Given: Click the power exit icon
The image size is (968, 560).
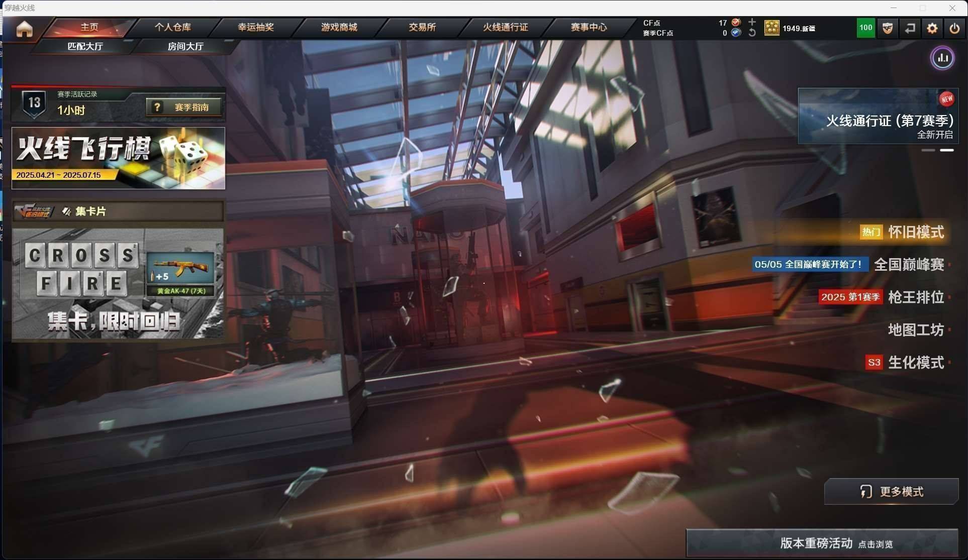Looking at the screenshot, I should click(954, 28).
